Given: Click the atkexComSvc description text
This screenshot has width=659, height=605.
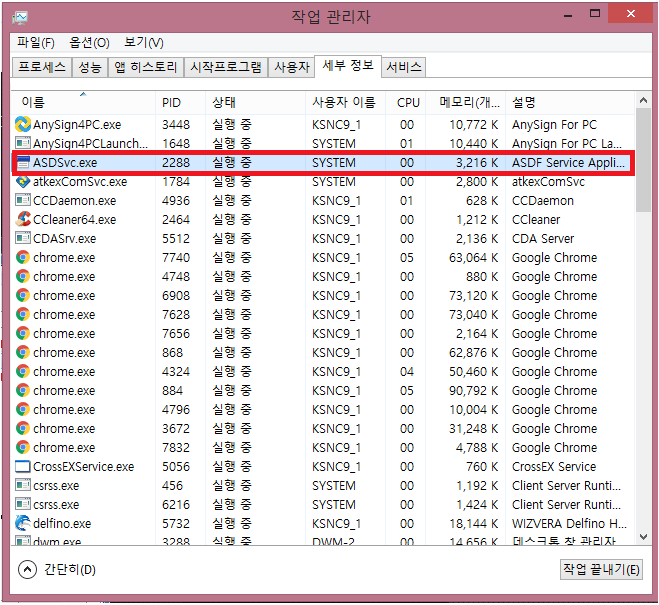Looking at the screenshot, I should pos(548,182).
